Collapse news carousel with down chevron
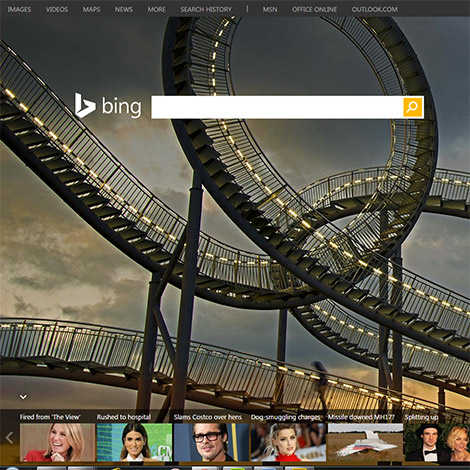The width and height of the screenshot is (470, 470). (23, 397)
